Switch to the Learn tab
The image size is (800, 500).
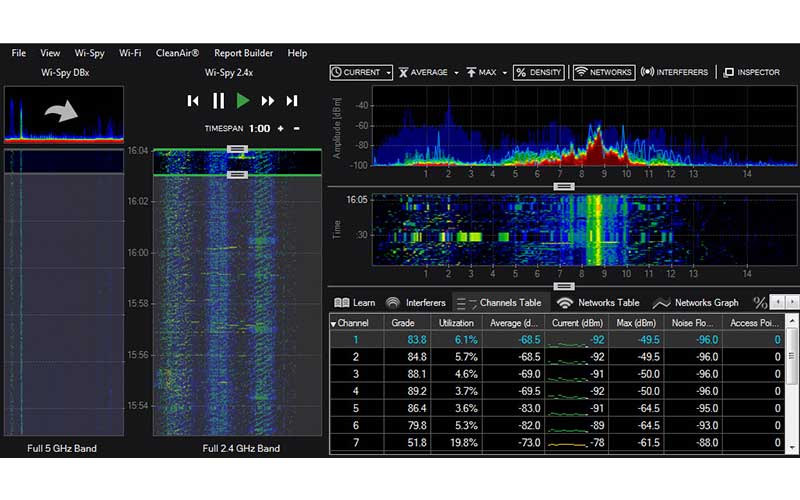355,303
